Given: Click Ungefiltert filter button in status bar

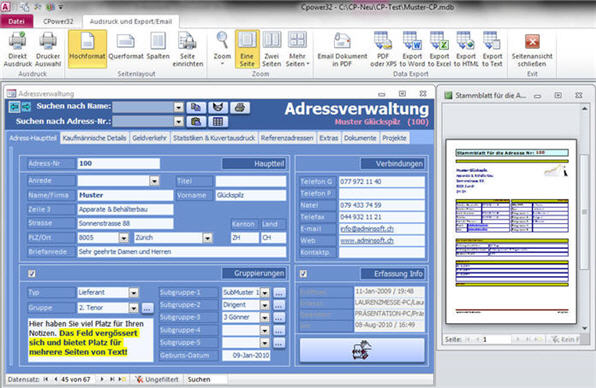Looking at the screenshot, I should (157, 379).
